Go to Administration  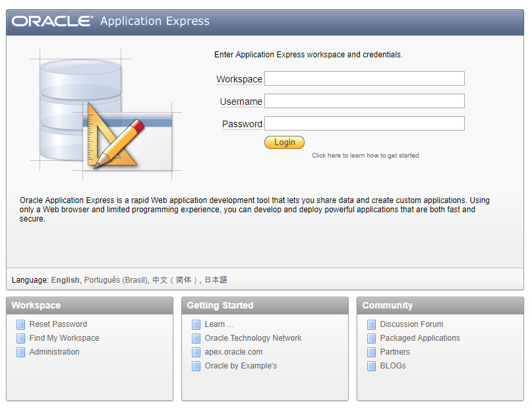[54, 352]
